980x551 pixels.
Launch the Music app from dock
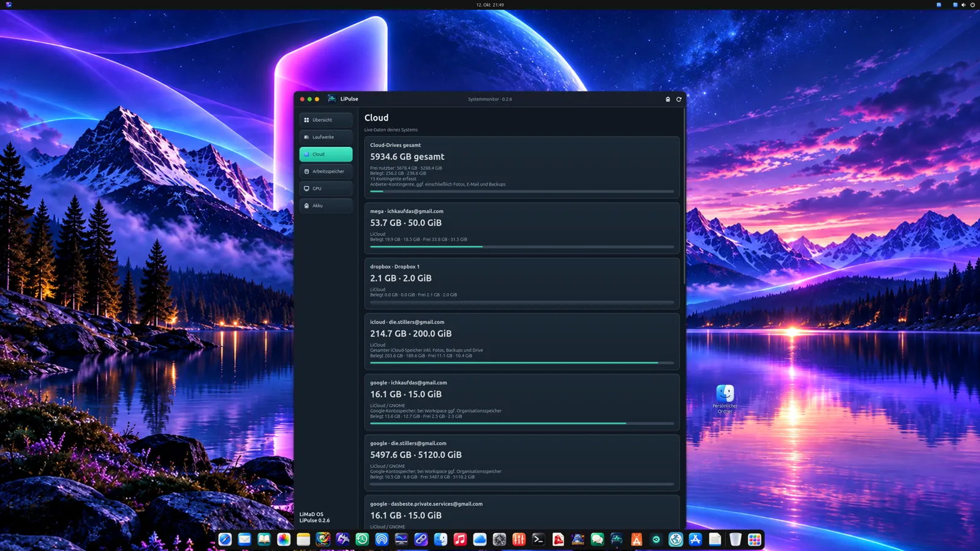460,539
